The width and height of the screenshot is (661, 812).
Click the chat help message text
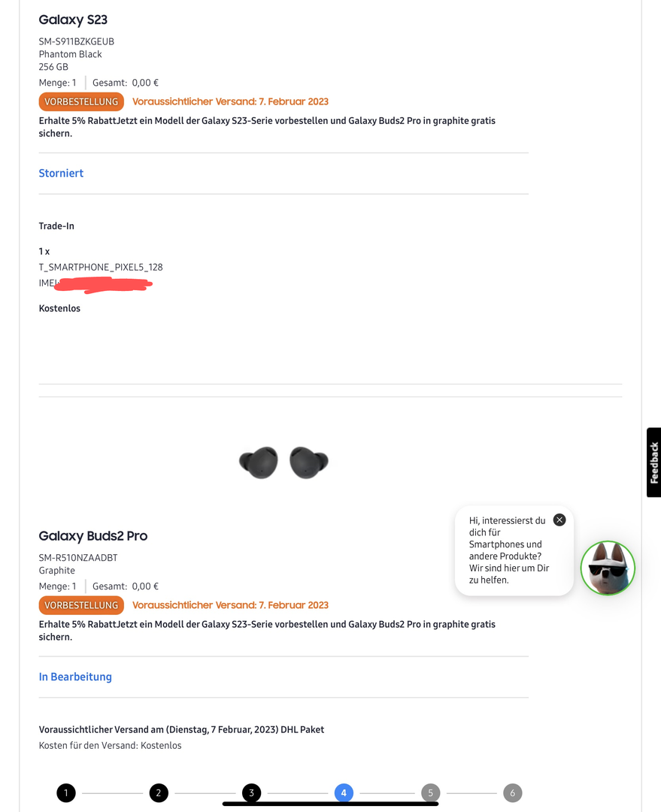coord(507,550)
